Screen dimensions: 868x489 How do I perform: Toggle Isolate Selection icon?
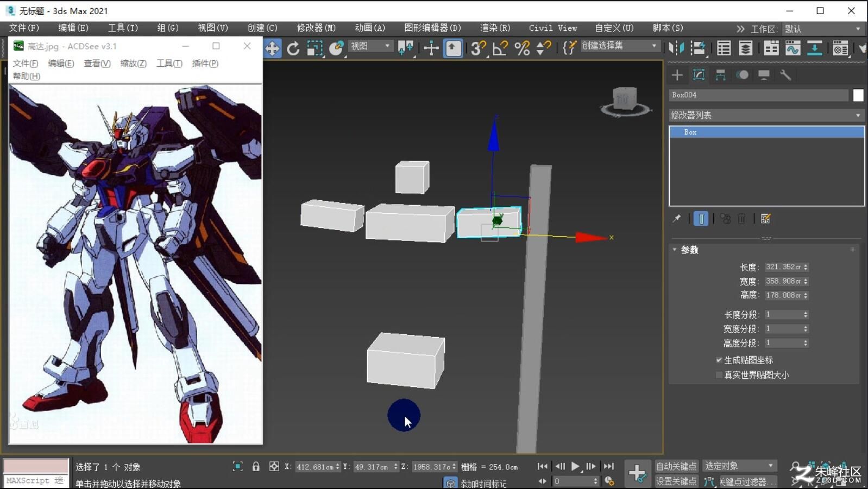click(x=237, y=466)
